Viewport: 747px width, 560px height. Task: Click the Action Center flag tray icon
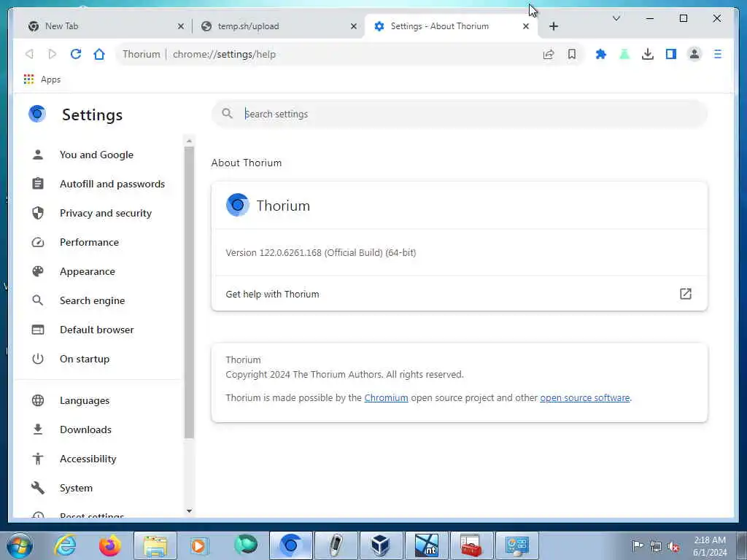[638, 545]
